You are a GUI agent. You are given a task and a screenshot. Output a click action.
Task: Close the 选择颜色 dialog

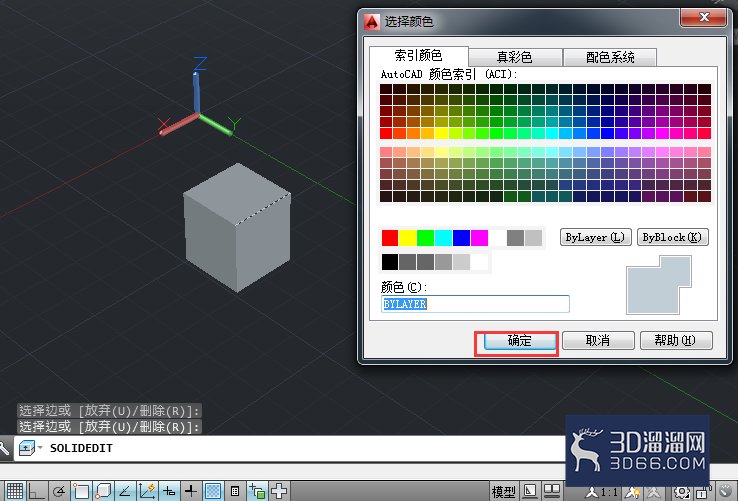(x=704, y=17)
